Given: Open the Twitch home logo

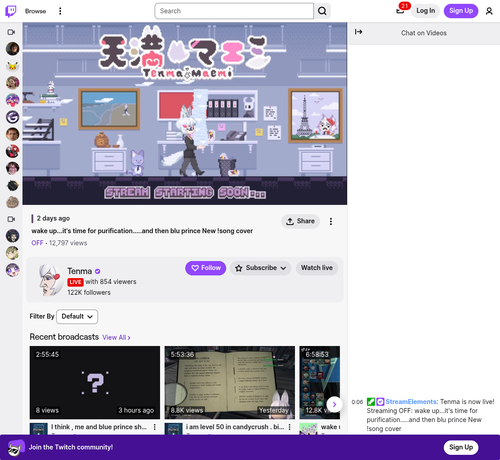Looking at the screenshot, I should point(11,11).
